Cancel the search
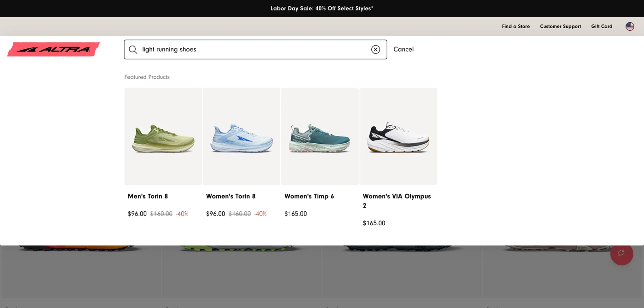This screenshot has width=644, height=308. point(403,49)
